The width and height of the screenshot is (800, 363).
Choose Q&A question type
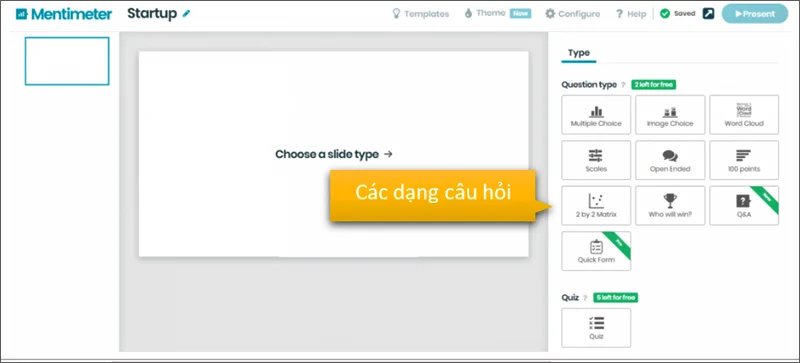744,206
